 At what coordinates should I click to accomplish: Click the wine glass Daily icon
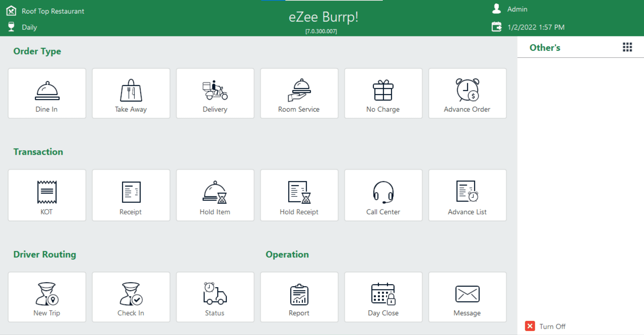tap(11, 27)
